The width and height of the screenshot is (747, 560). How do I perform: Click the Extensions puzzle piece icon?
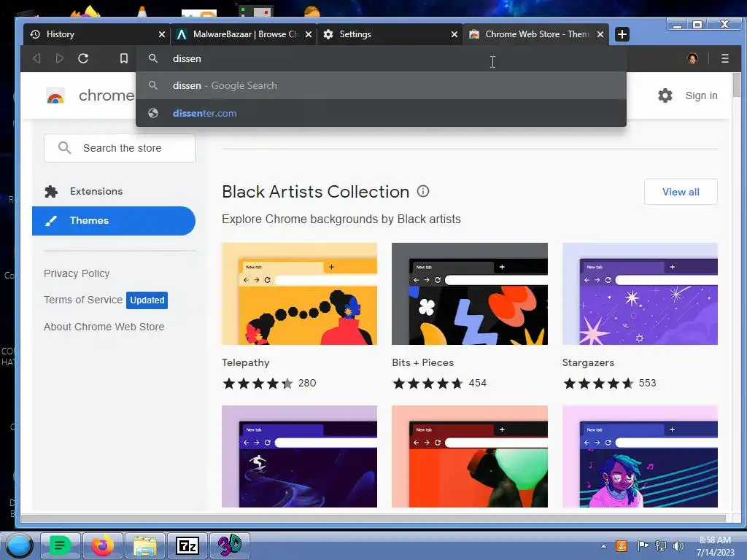[x=51, y=192]
